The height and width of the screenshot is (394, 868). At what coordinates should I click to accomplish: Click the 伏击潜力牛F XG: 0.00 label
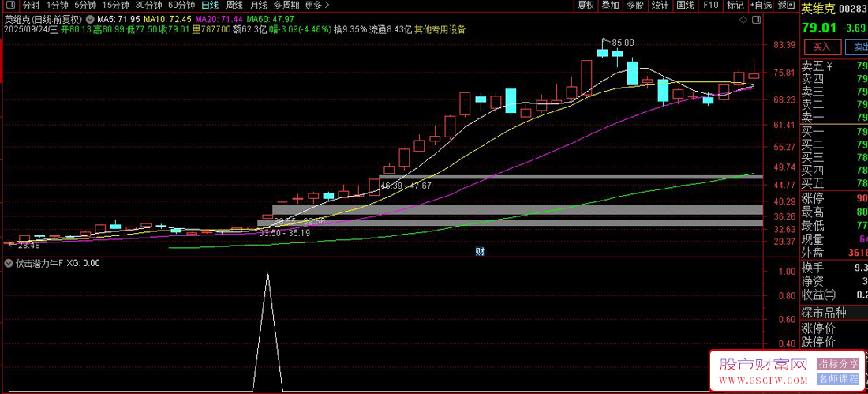click(x=58, y=263)
